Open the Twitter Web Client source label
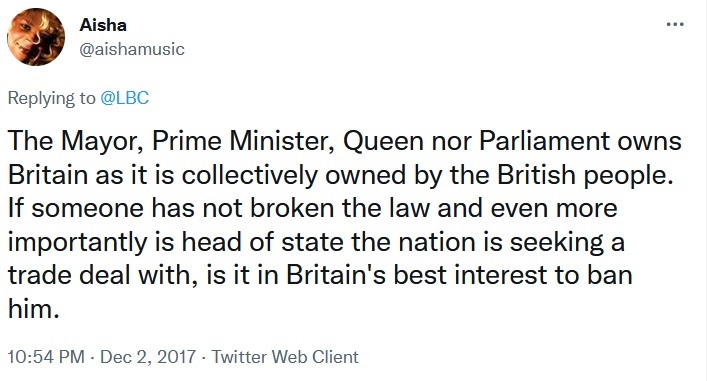Screen dimensions: 708x381 pyautogui.click(x=285, y=357)
